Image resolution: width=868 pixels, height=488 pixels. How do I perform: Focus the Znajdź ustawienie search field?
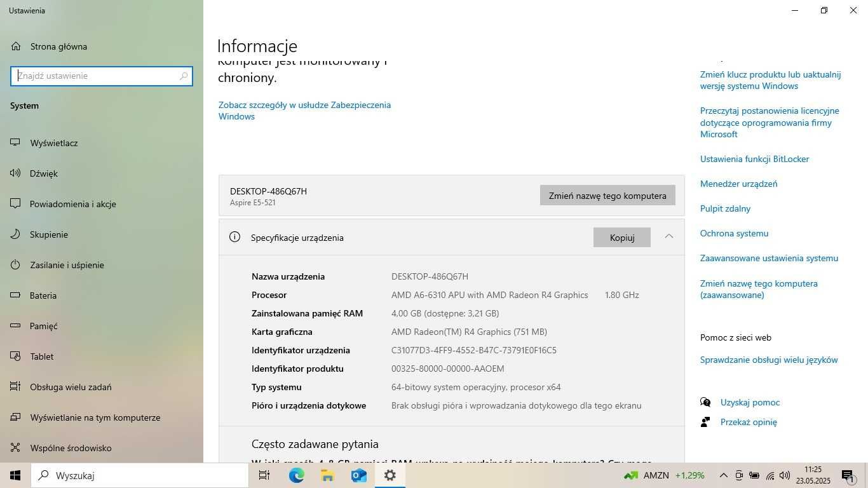point(102,76)
